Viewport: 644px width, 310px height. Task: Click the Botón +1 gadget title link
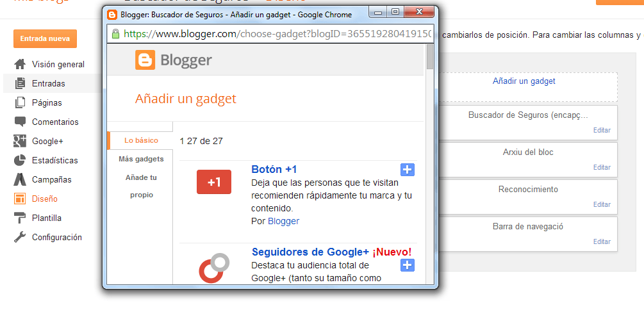[x=274, y=170]
